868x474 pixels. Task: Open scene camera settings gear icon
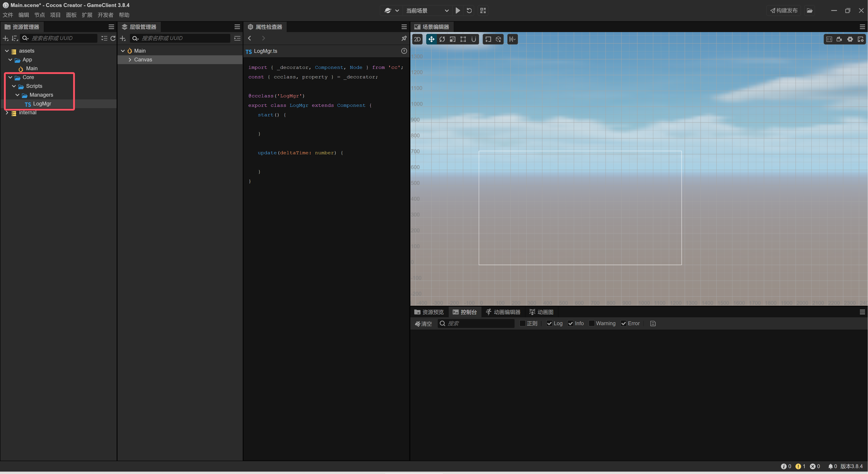click(x=850, y=39)
